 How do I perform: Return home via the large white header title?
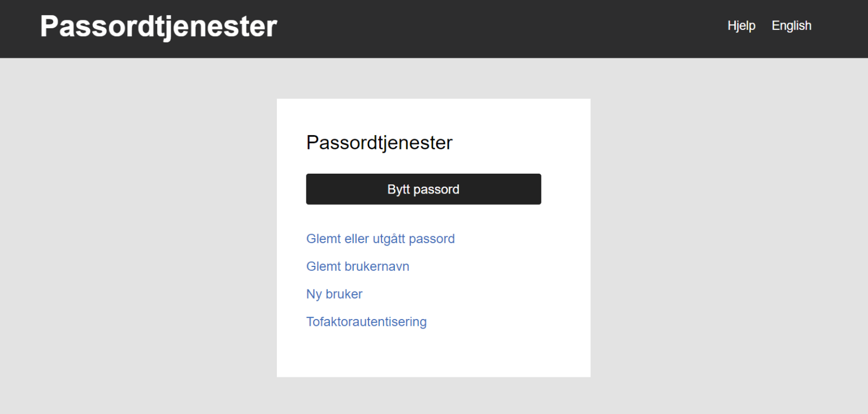[158, 27]
